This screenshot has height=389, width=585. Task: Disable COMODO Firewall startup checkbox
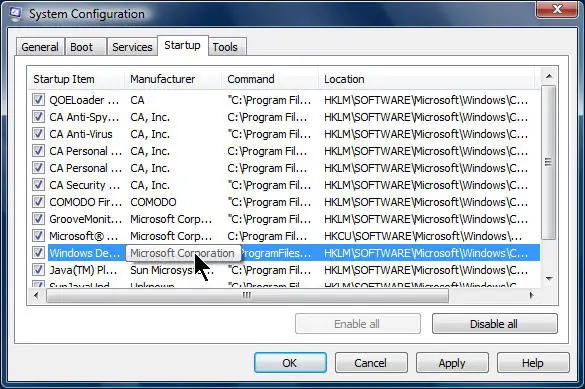tap(38, 202)
